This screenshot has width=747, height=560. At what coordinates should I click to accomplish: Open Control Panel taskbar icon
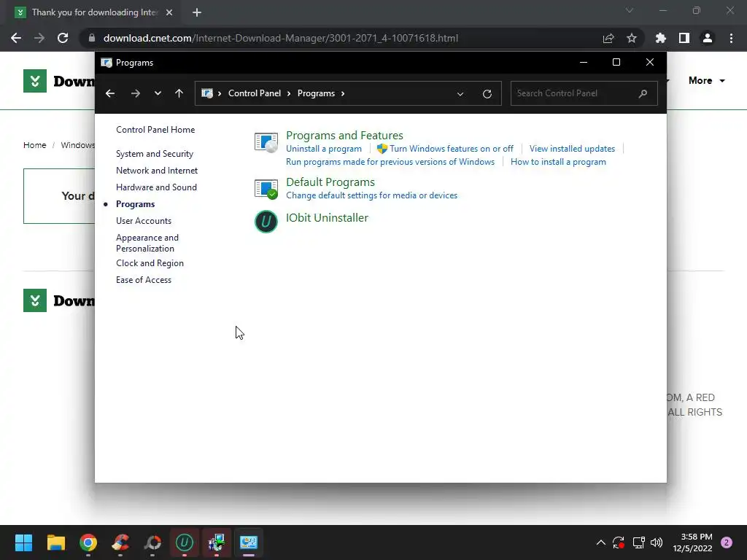point(249,542)
